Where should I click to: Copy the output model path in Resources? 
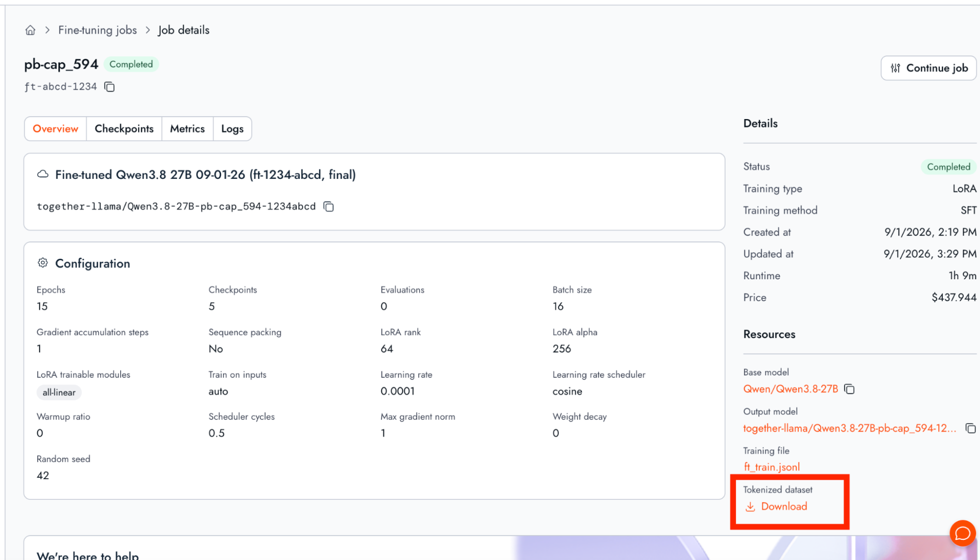[x=970, y=428]
